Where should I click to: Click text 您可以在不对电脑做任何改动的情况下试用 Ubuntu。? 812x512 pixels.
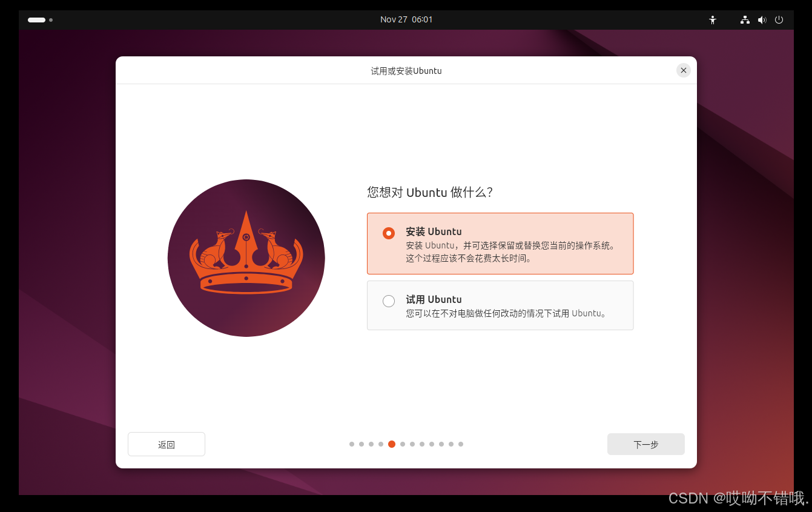(507, 313)
